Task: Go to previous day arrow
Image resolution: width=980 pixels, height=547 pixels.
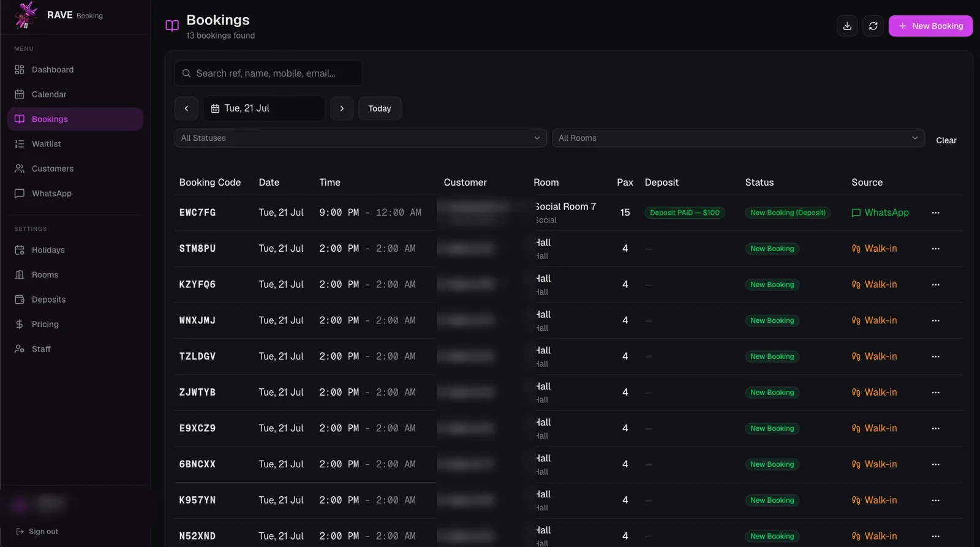Action: coord(186,108)
